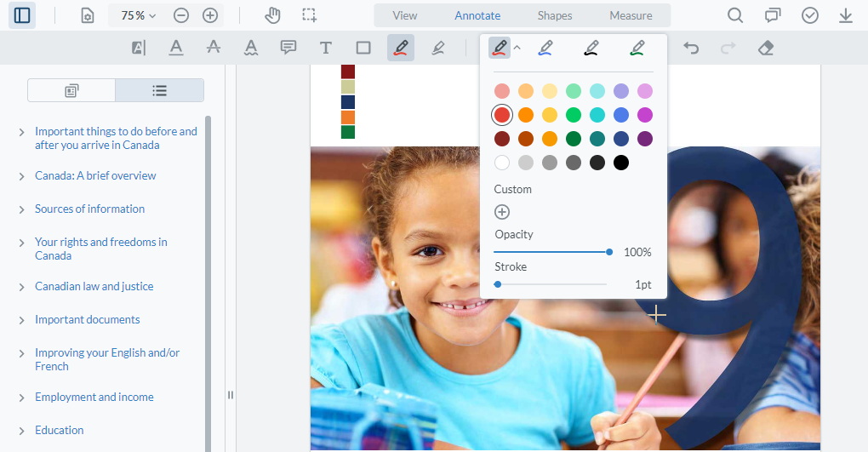The width and height of the screenshot is (868, 452).
Task: Click the undo arrow
Action: [691, 49]
